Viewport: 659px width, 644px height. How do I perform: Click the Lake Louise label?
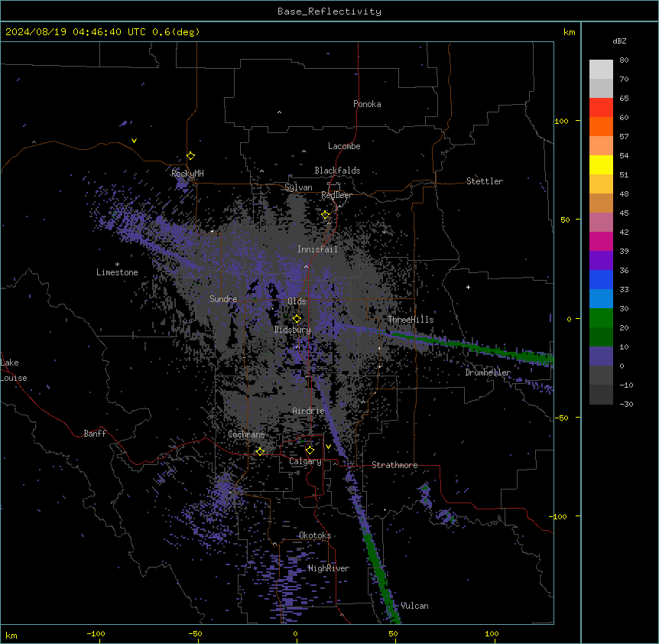tap(14, 370)
